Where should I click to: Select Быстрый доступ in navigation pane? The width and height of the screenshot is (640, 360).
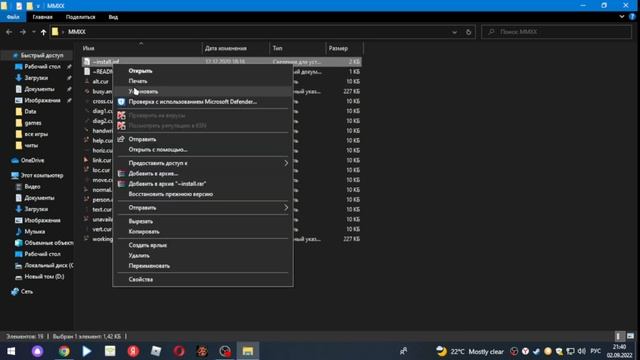click(42, 55)
